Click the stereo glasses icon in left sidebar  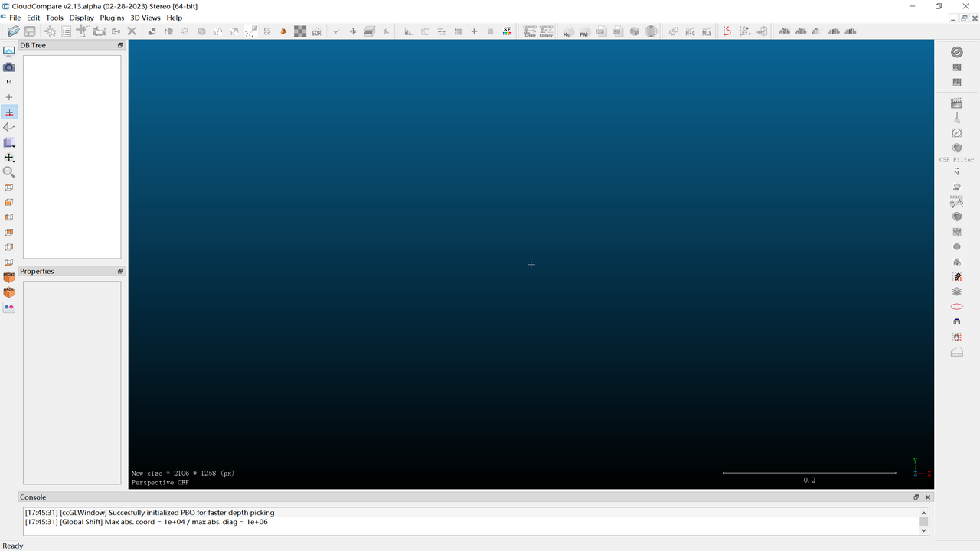[9, 307]
